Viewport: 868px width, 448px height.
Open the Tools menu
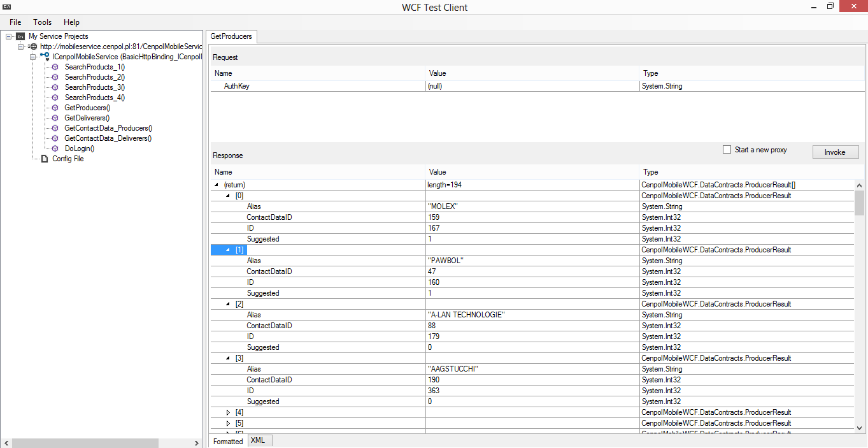pos(42,22)
